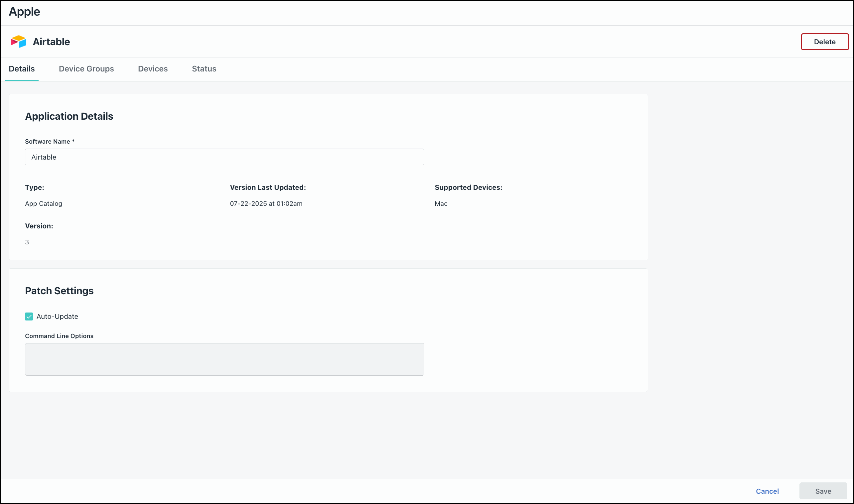Disable the Auto-Update checkbox

(29, 317)
